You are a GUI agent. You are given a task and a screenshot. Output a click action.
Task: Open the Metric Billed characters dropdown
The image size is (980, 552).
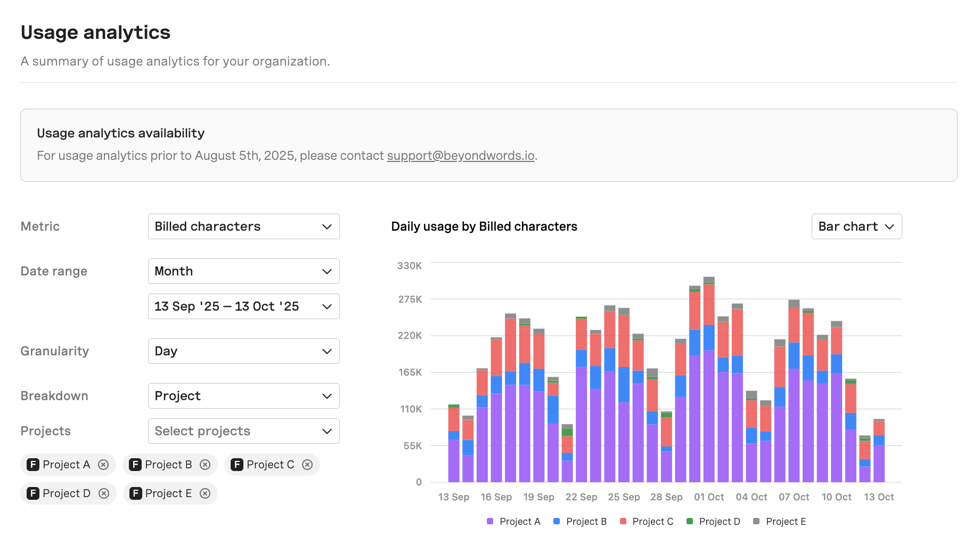coord(244,226)
